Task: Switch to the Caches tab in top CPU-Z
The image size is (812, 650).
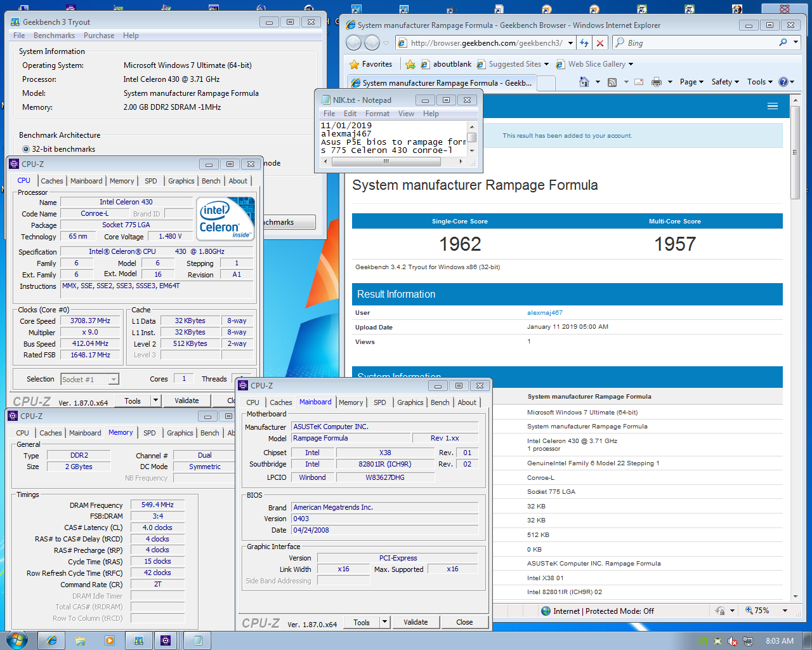Action: click(52, 181)
